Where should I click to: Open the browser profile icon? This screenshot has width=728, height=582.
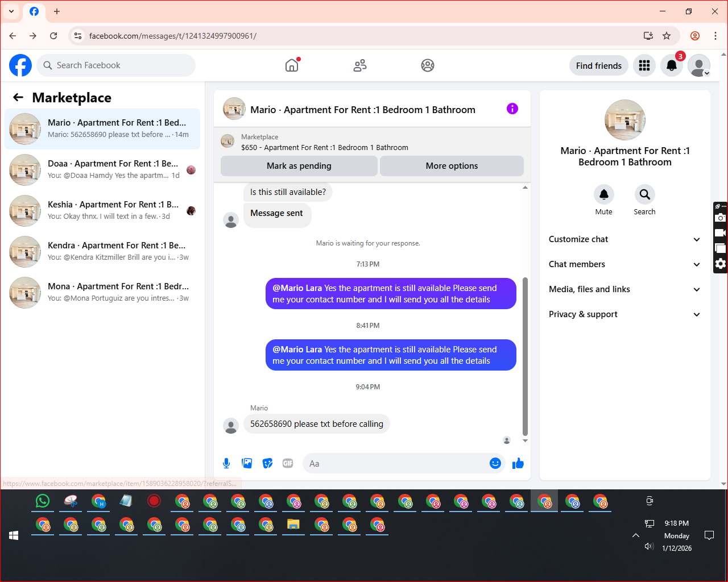695,36
